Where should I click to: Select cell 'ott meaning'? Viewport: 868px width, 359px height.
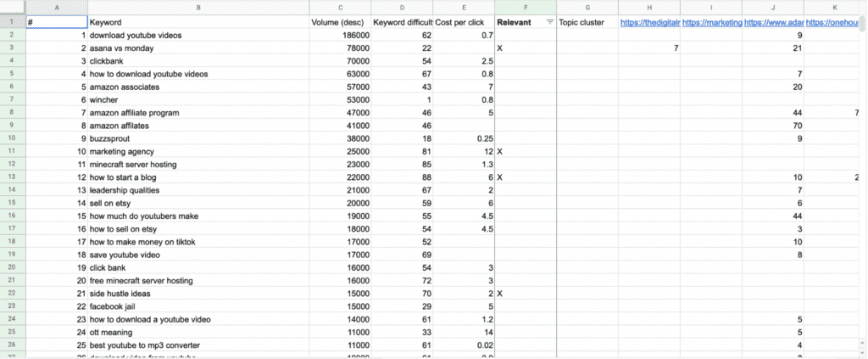198,333
